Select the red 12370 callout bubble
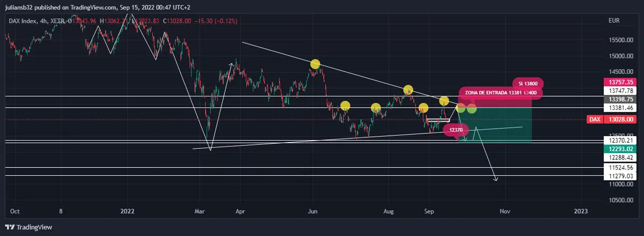The width and height of the screenshot is (644, 236). [456, 129]
